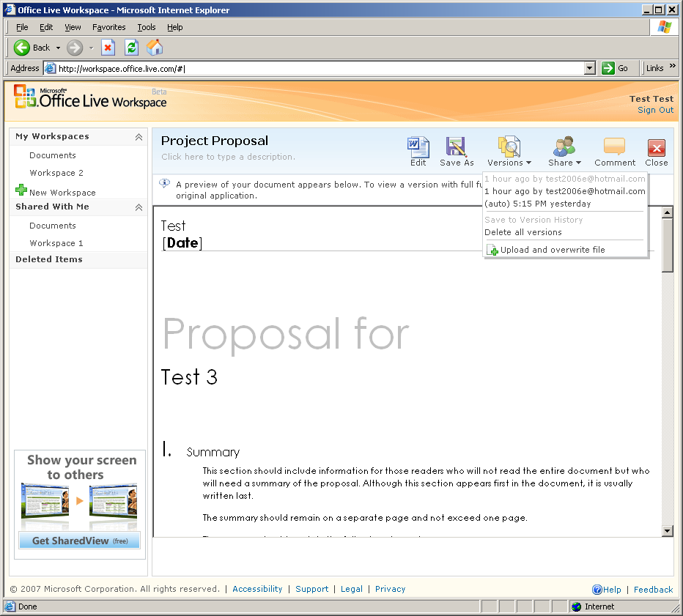The width and height of the screenshot is (683, 616).
Task: Click the Support footer link
Action: click(x=312, y=589)
